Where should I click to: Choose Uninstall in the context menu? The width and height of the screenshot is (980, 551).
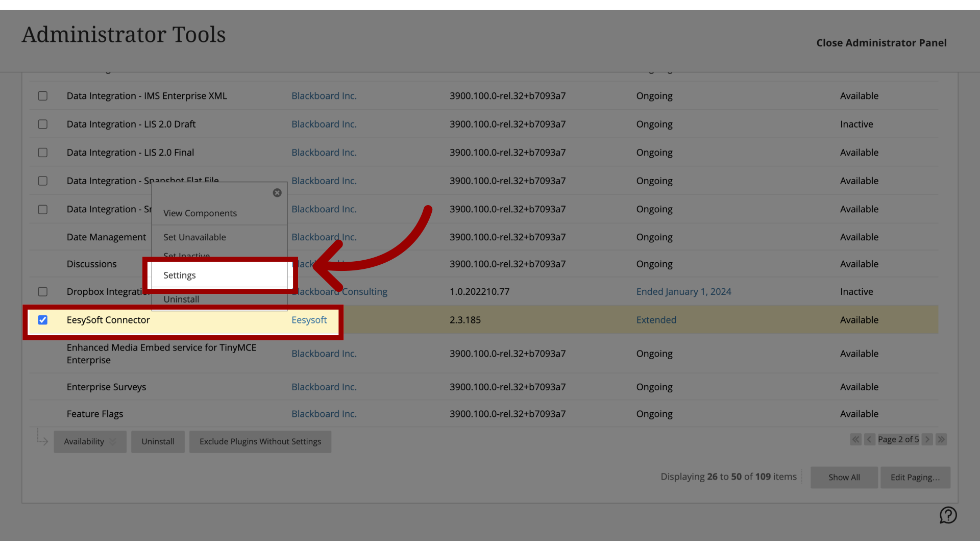(181, 299)
